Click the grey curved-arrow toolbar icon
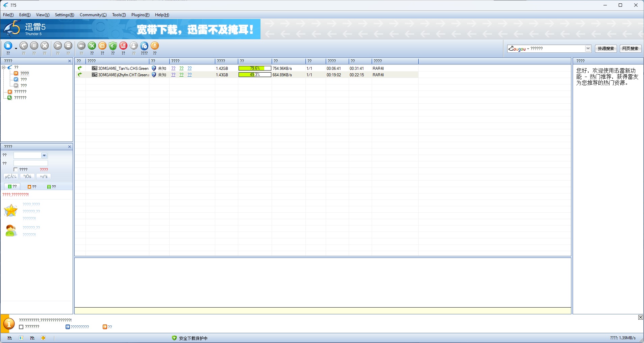 pyautogui.click(x=24, y=46)
